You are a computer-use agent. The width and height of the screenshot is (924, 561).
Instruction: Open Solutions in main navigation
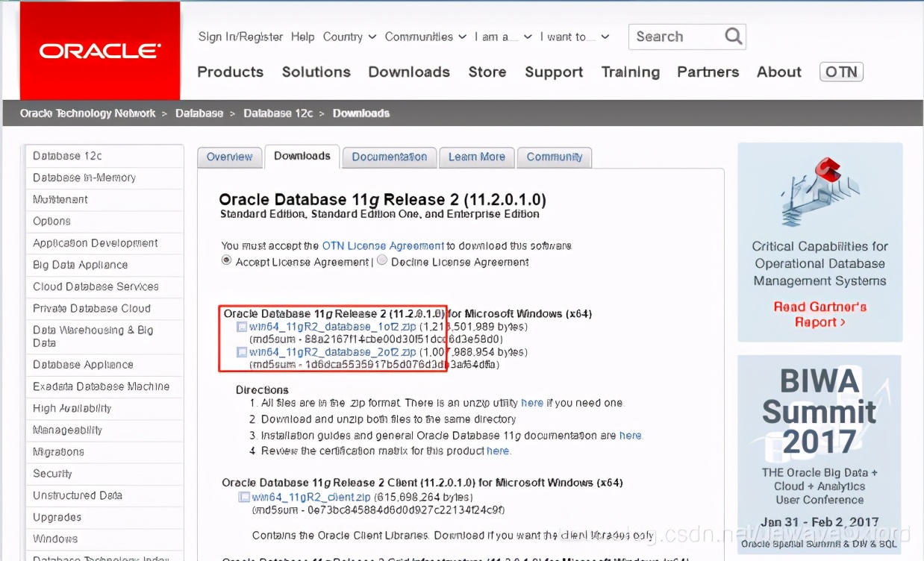coord(316,72)
